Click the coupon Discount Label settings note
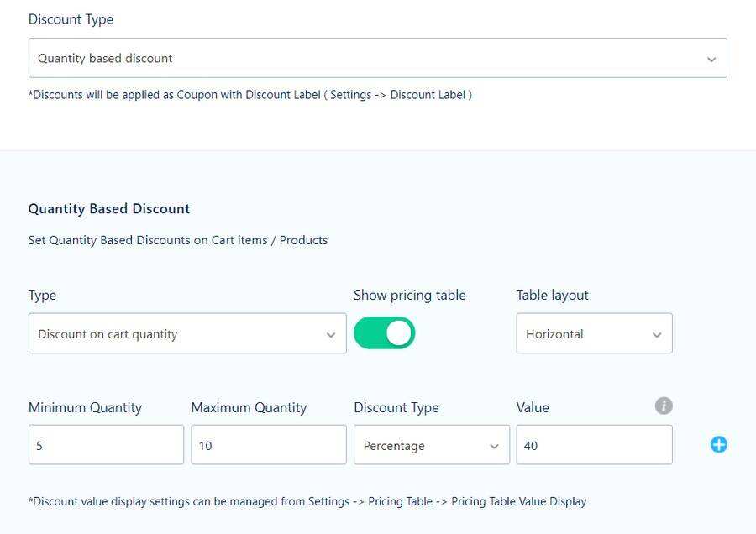This screenshot has height=534, width=756. pyautogui.click(x=249, y=95)
